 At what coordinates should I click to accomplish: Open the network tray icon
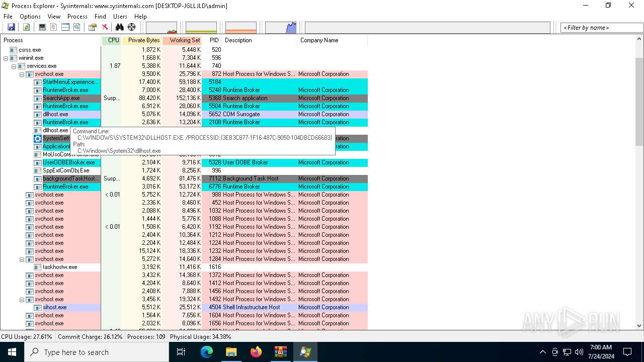pos(567,352)
